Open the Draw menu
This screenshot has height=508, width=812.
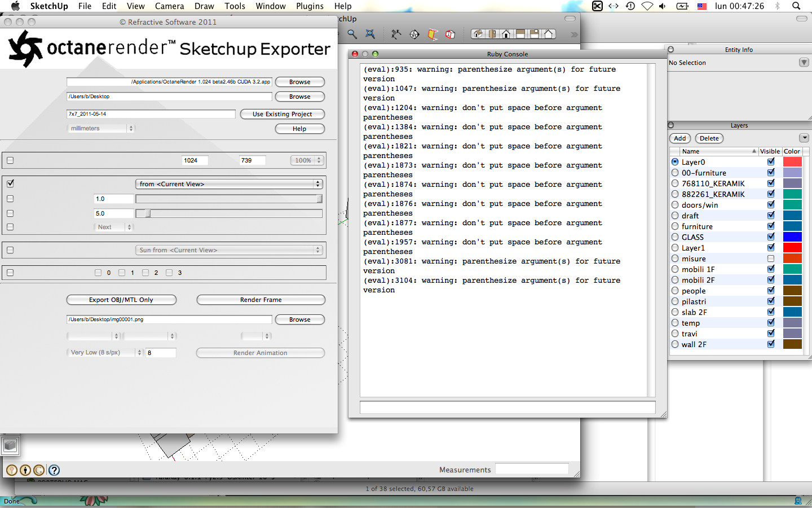click(x=204, y=6)
